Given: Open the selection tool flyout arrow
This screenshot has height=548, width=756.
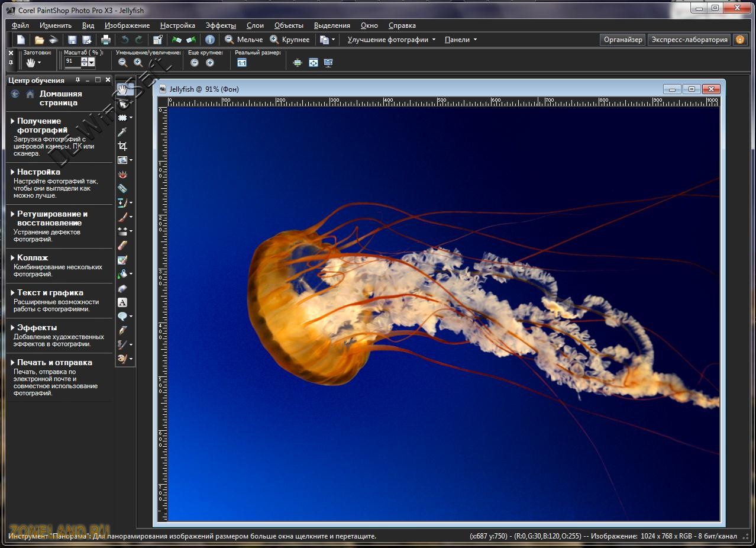Looking at the screenshot, I should (x=131, y=118).
